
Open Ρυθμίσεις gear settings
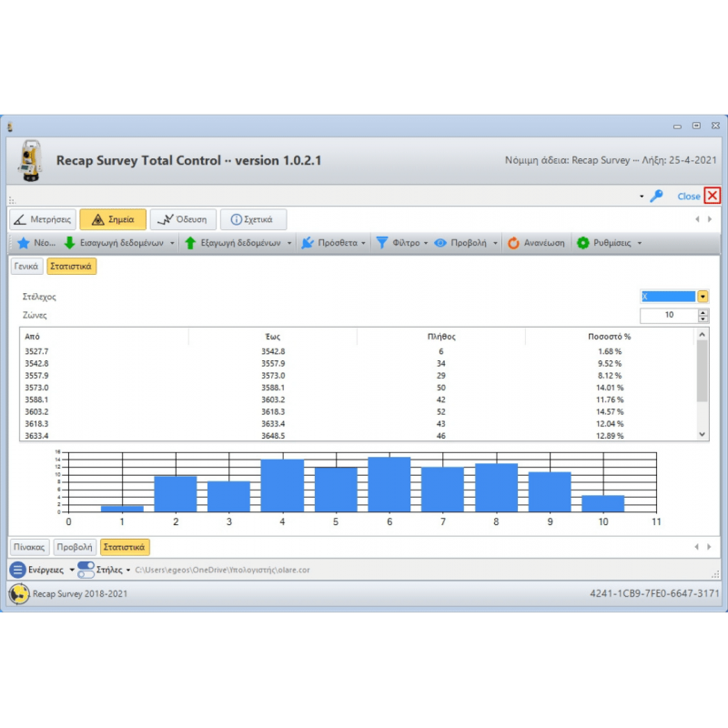click(583, 243)
